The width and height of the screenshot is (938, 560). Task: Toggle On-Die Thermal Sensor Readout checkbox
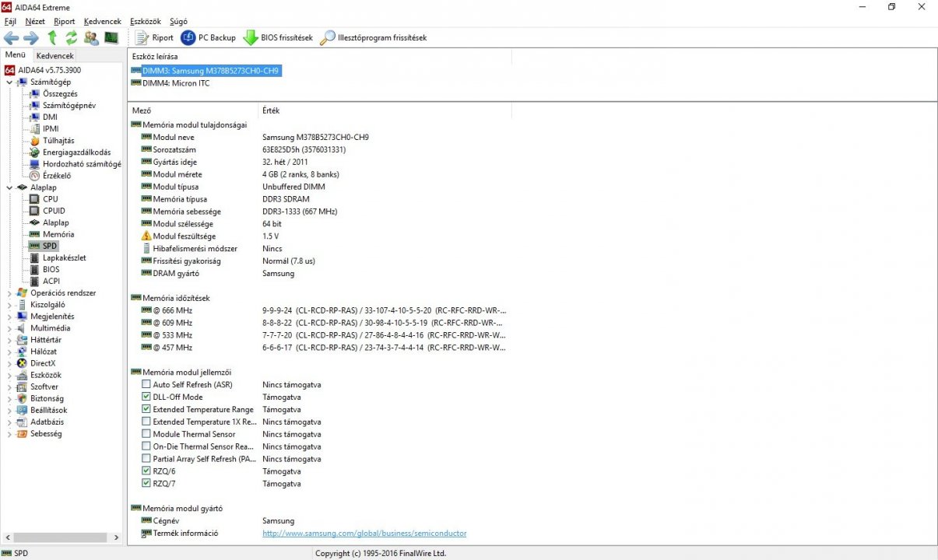point(146,446)
